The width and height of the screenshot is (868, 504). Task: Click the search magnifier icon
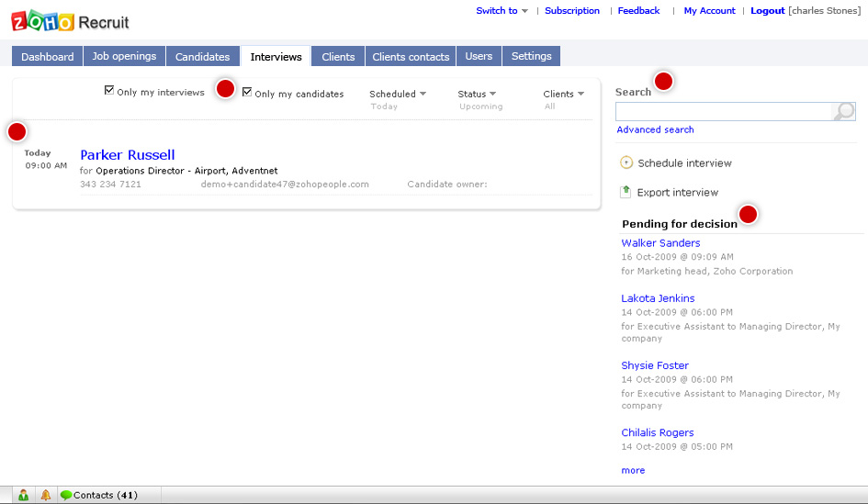click(843, 111)
